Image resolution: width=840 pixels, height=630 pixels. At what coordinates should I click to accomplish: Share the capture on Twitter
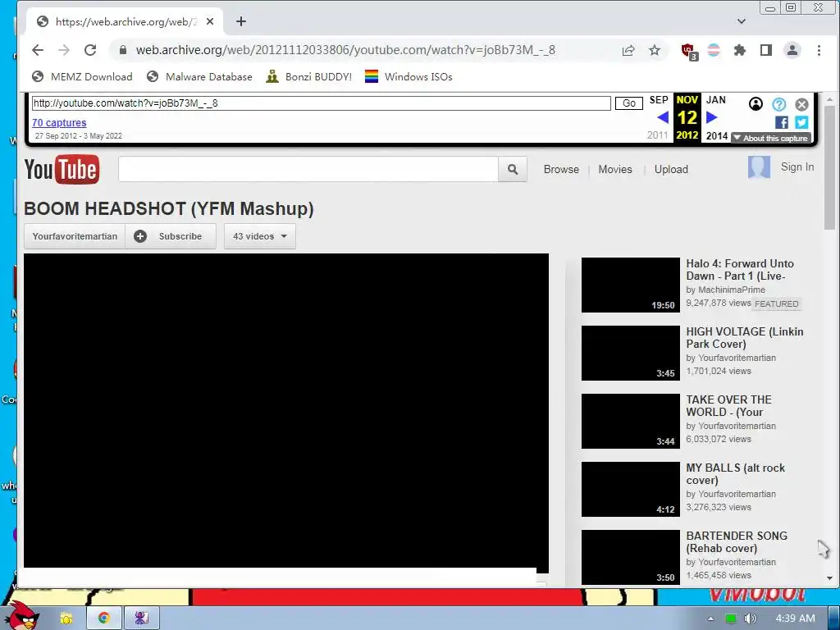tap(801, 123)
